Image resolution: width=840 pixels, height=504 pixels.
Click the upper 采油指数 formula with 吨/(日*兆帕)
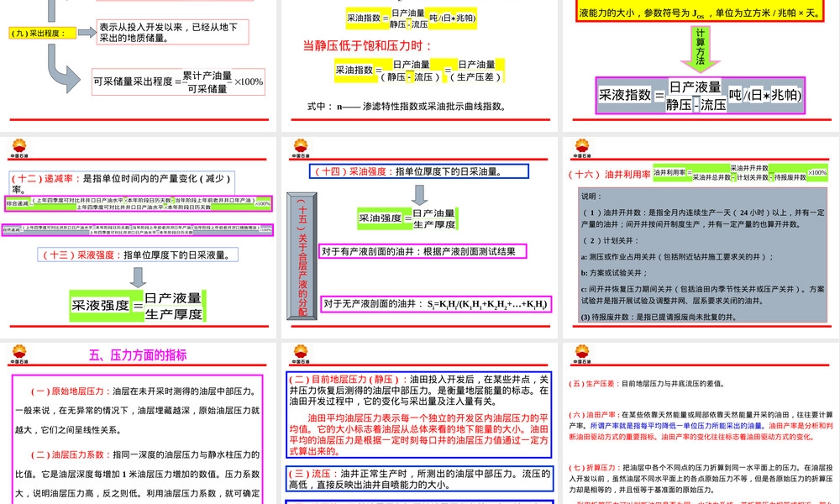click(x=411, y=18)
